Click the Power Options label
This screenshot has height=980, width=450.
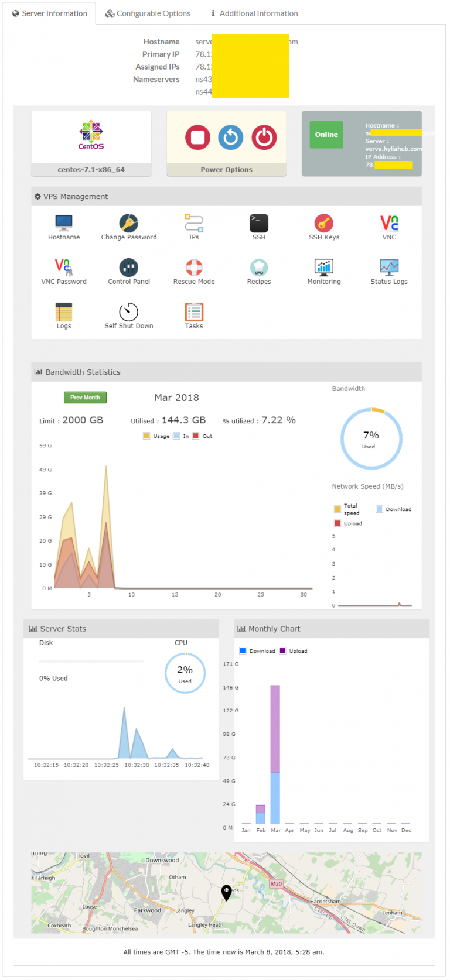pos(227,170)
